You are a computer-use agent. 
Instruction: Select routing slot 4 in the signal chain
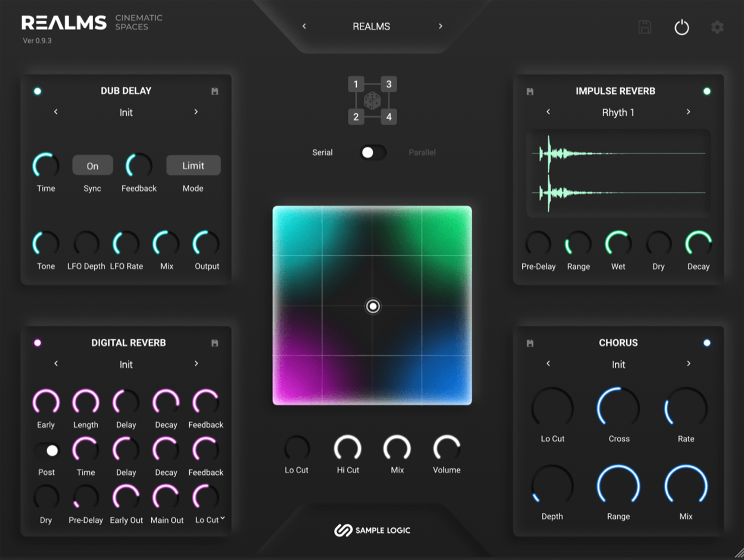[x=389, y=117]
